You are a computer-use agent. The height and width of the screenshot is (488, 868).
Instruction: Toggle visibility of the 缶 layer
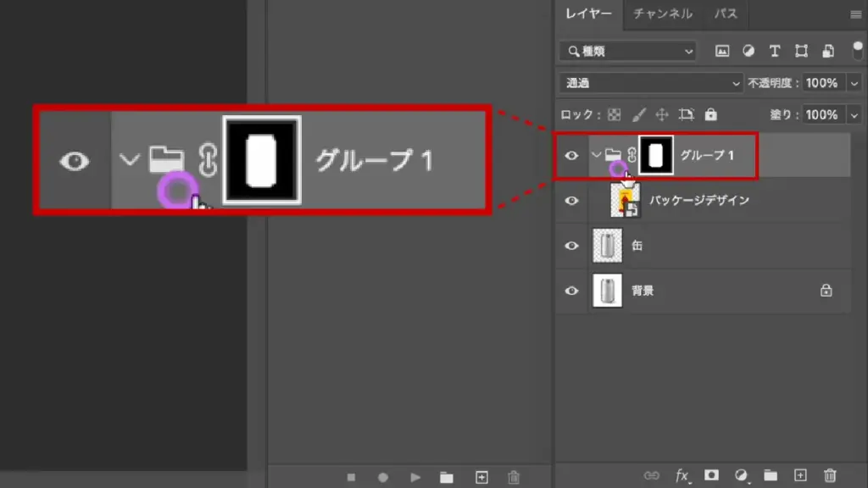572,246
